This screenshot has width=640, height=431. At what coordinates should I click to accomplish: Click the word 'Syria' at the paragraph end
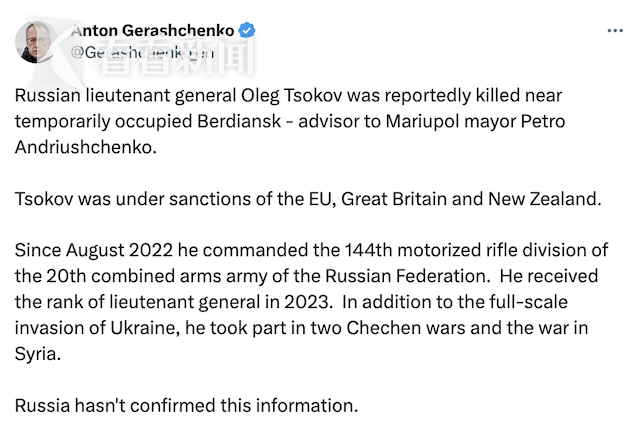click(35, 354)
